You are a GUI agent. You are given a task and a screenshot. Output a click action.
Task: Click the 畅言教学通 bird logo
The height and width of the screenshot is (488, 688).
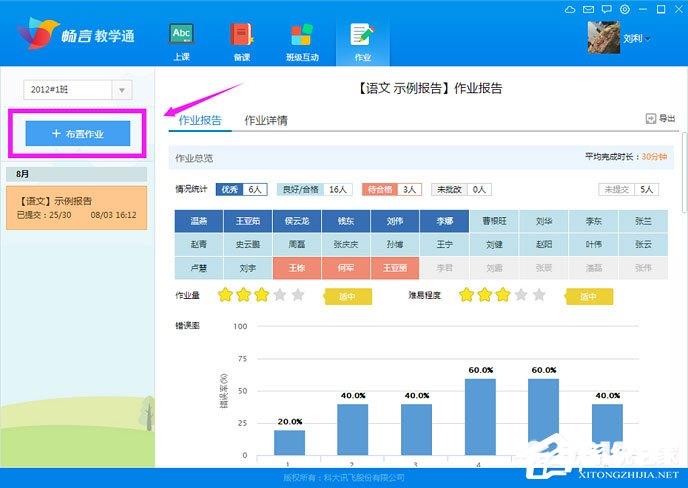(38, 33)
